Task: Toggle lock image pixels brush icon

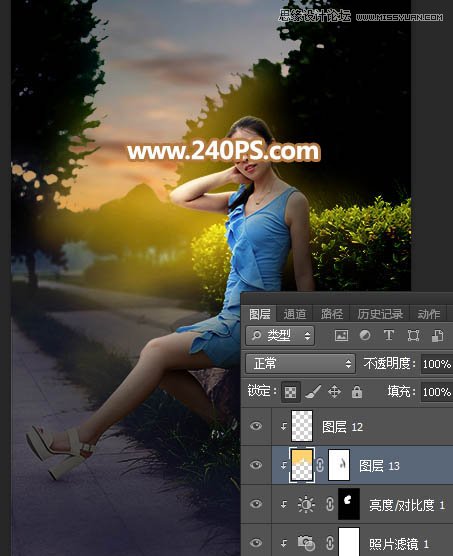Action: (313, 392)
